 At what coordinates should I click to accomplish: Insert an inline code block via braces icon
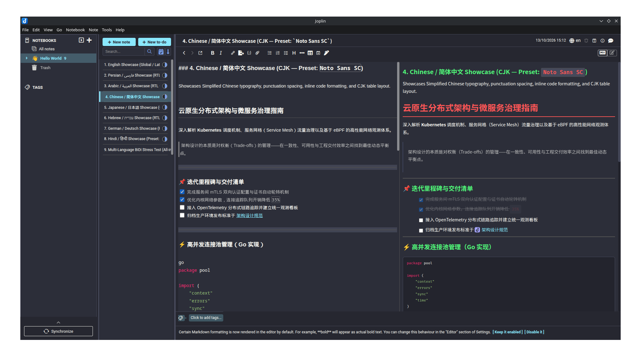(x=249, y=53)
